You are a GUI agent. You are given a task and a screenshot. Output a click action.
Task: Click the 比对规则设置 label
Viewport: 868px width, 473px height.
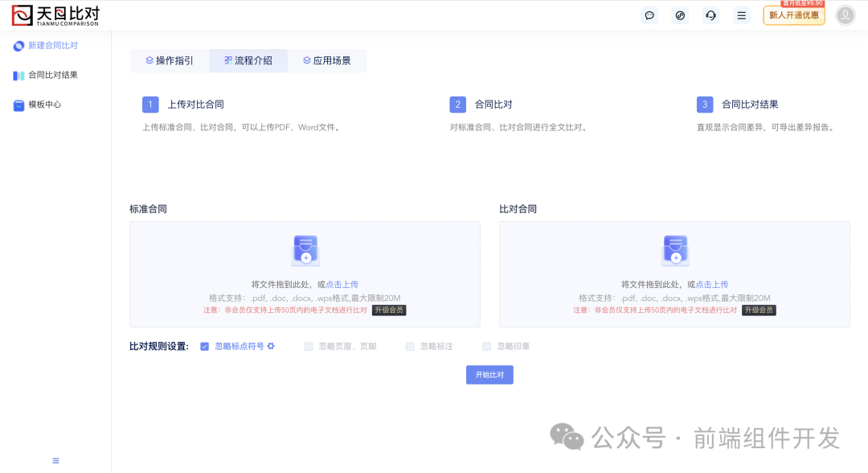tap(159, 346)
